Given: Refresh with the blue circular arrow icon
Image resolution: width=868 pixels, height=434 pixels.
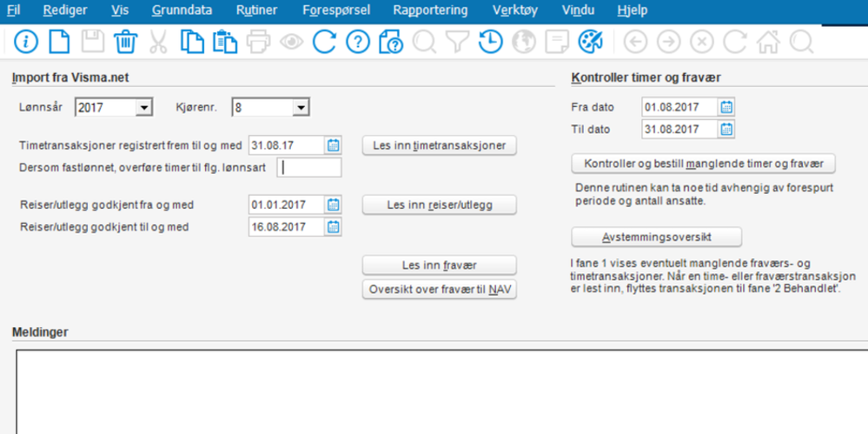Looking at the screenshot, I should pos(324,42).
